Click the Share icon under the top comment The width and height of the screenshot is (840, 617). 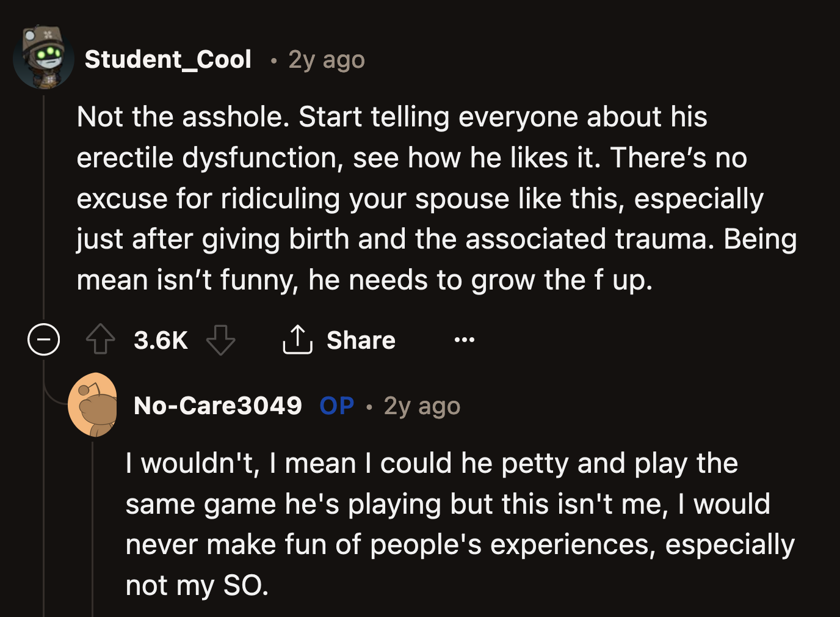coord(297,340)
